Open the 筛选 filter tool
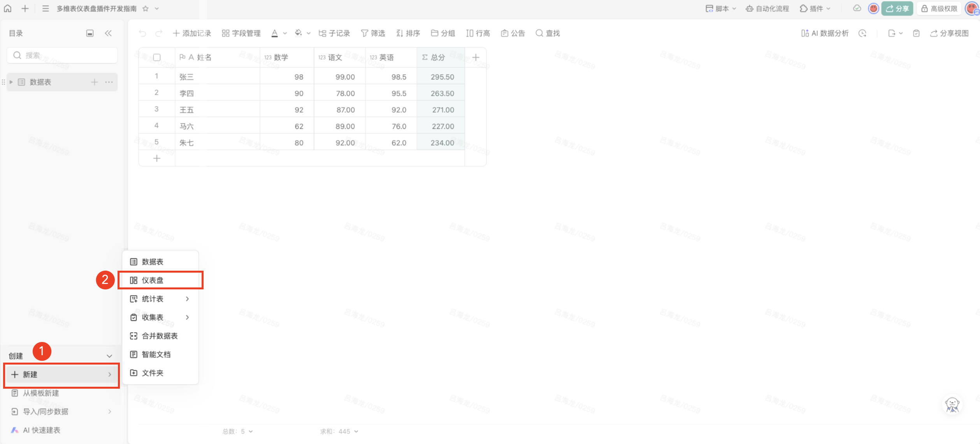980x444 pixels. click(373, 33)
